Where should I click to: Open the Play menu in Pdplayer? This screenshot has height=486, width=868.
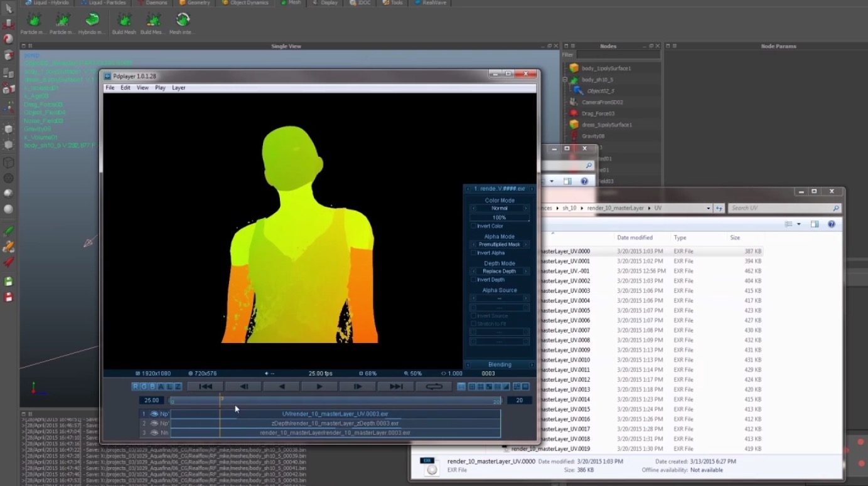[160, 88]
